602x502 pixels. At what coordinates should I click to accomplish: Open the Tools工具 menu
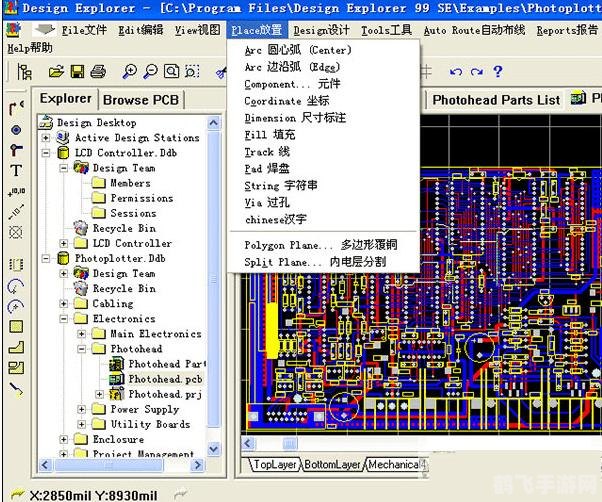pos(386,30)
